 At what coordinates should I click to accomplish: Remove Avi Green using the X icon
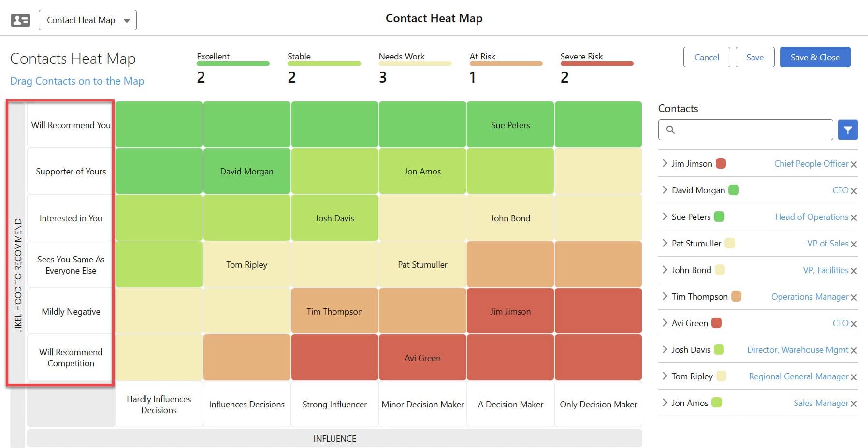point(854,324)
